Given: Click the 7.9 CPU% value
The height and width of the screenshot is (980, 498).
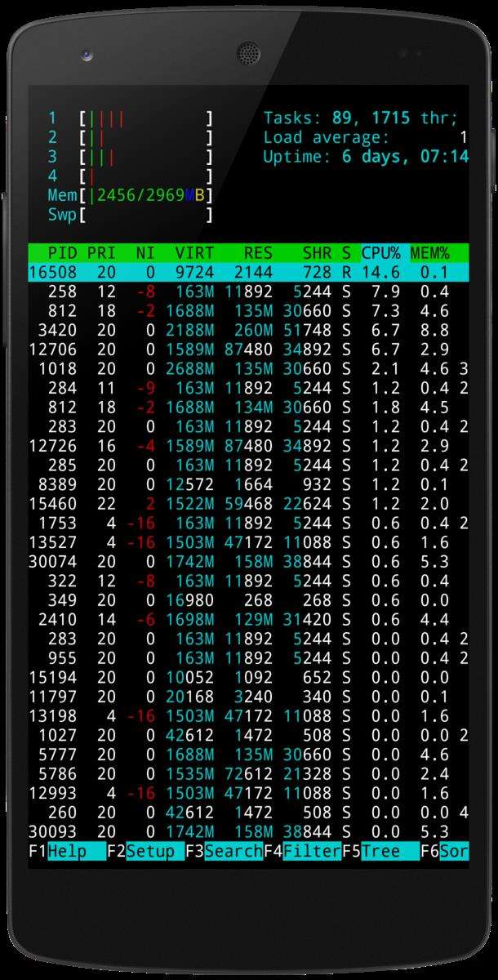Looking at the screenshot, I should pos(385,292).
